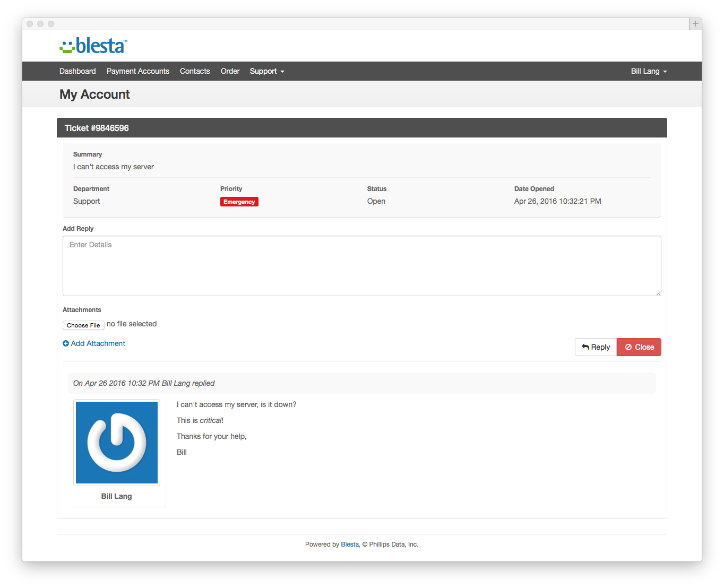Click the Ticket #9846596 header

(x=97, y=128)
